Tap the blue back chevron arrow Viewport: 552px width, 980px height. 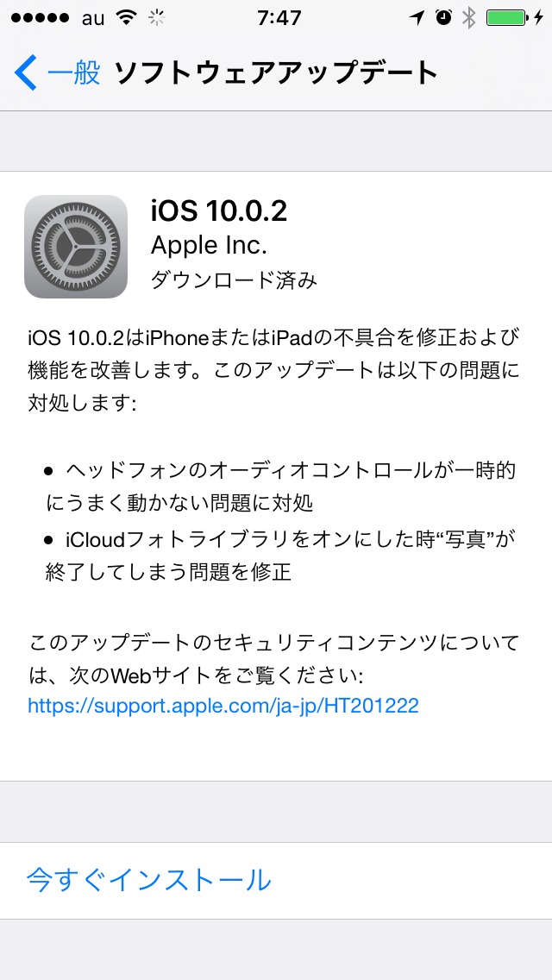(x=26, y=72)
